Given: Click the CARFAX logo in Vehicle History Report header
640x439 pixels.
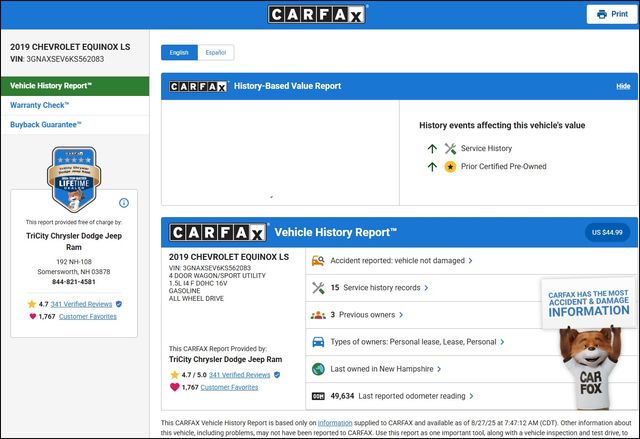Looking at the screenshot, I should click(x=218, y=233).
